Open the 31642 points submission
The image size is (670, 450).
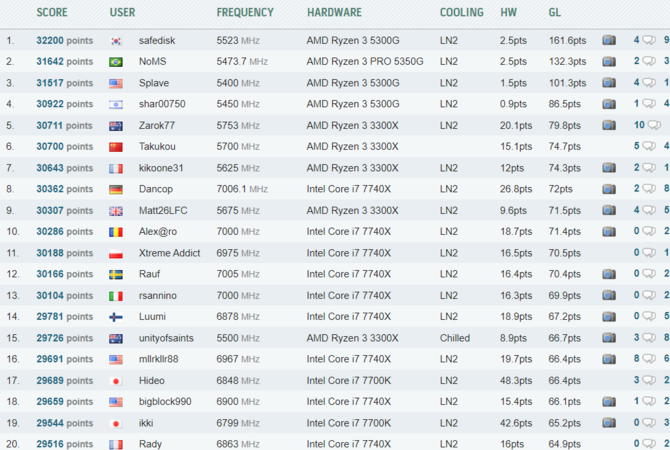[65, 62]
